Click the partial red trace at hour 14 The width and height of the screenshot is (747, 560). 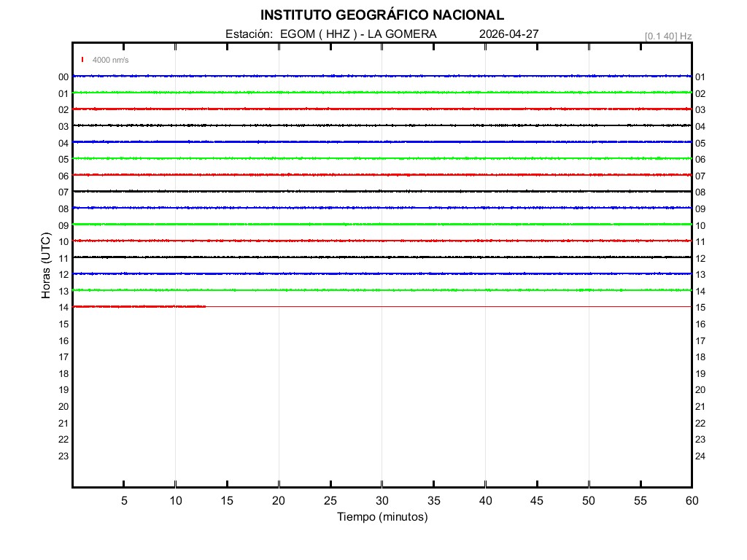[139, 306]
